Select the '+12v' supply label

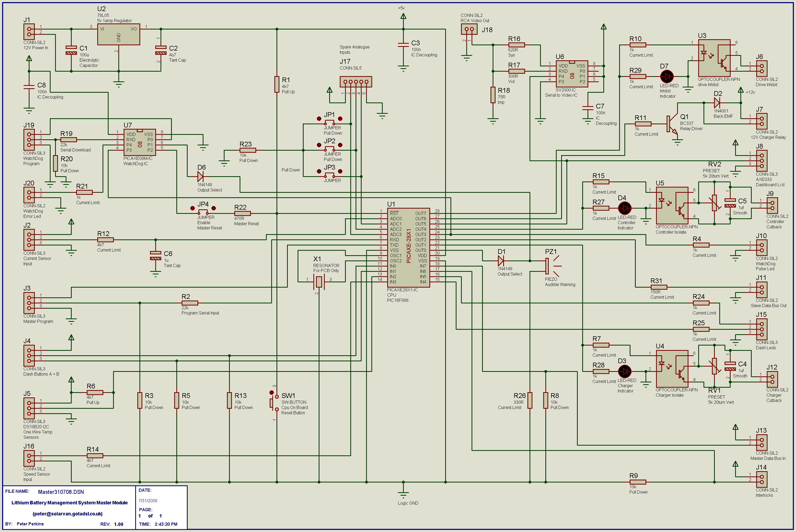coord(750,92)
